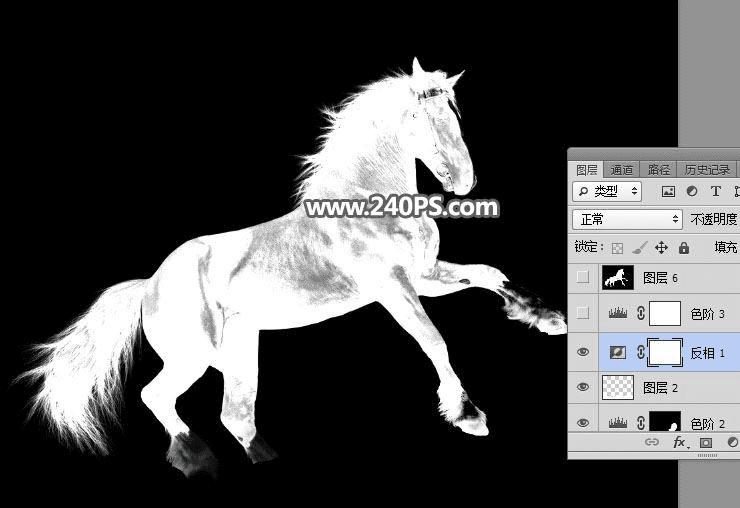Click the add layer mask icon
This screenshot has height=508, width=740.
coord(706,442)
